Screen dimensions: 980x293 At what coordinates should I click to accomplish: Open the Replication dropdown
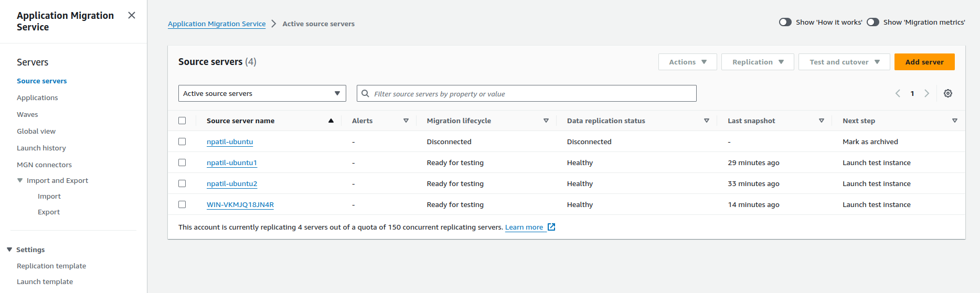758,62
